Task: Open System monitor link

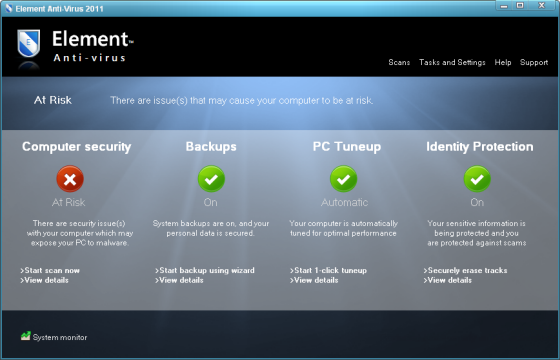Action: [x=60, y=337]
